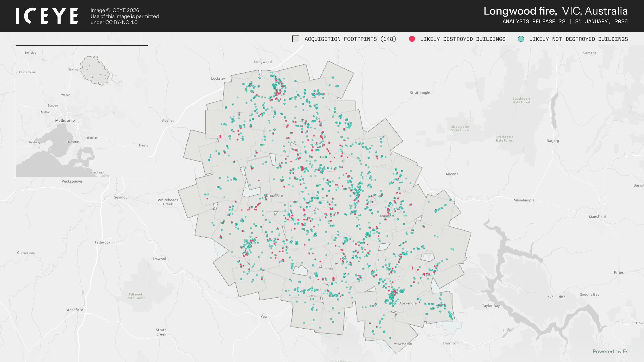Viewport: 644px width, 362px height.
Task: Click the Powered by Esri attribution
Action: (612, 351)
